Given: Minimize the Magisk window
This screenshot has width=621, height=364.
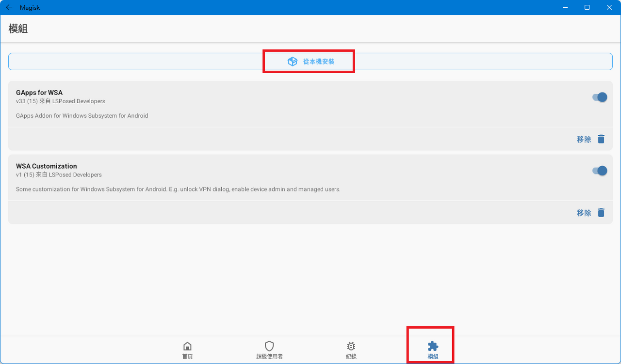Looking at the screenshot, I should click(565, 7).
